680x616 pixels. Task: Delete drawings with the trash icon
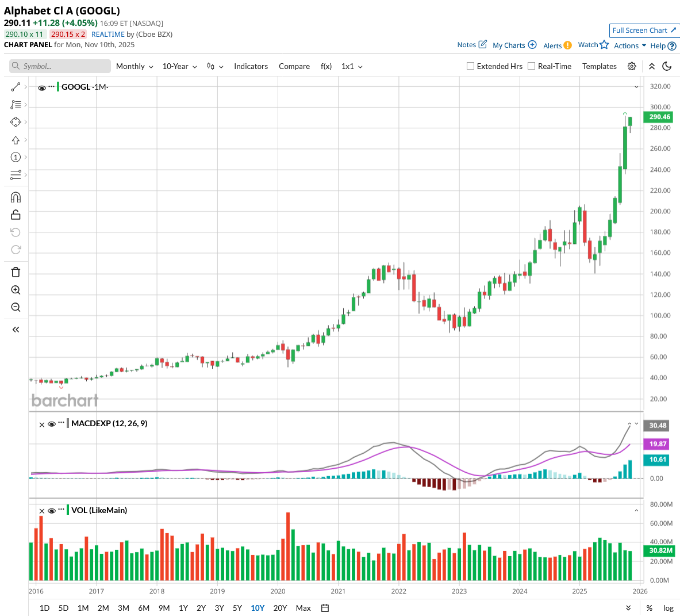click(x=16, y=272)
